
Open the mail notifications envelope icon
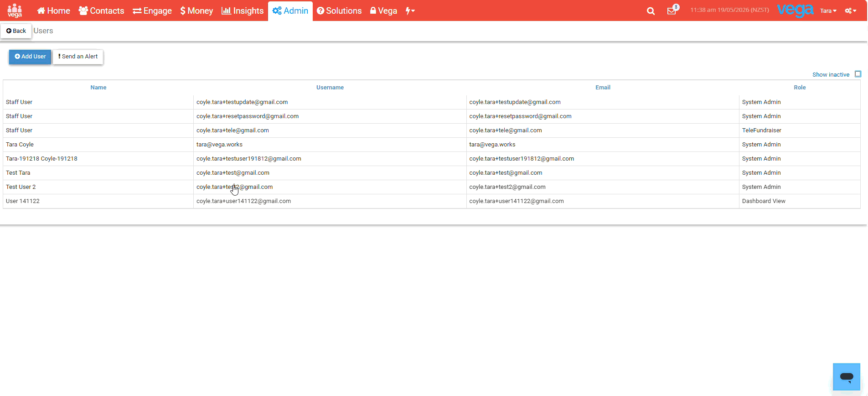[x=672, y=10]
